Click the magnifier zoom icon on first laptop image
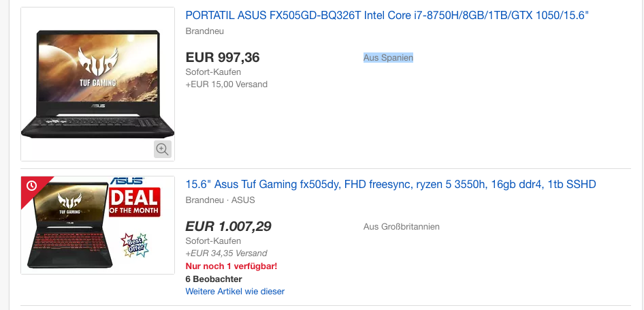This screenshot has height=310, width=644. [x=162, y=149]
